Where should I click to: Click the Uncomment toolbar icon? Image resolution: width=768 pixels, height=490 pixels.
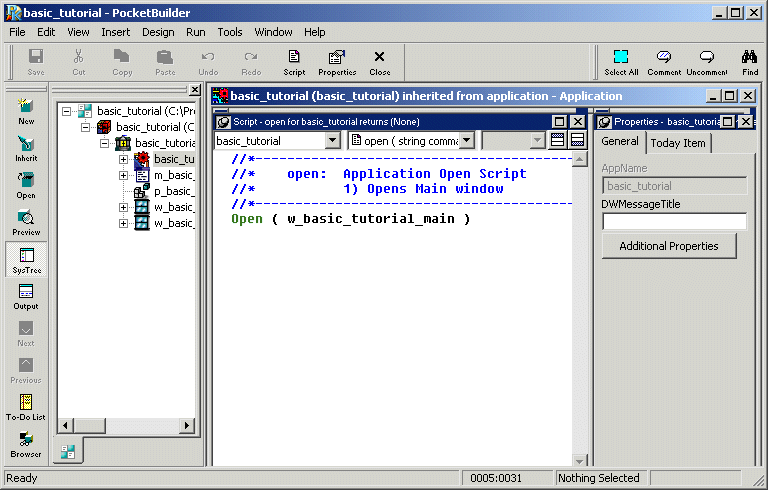pos(707,62)
